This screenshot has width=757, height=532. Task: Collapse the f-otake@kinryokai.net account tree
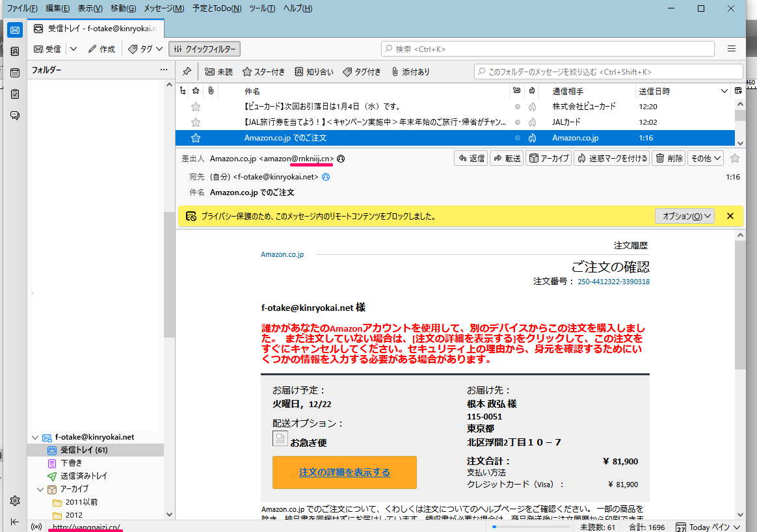point(34,438)
